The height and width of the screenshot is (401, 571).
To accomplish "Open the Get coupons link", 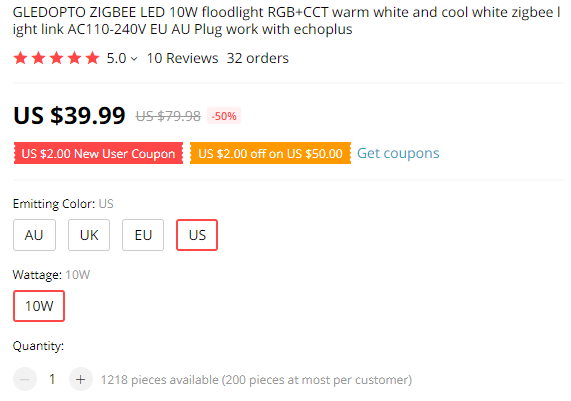I will click(x=398, y=153).
